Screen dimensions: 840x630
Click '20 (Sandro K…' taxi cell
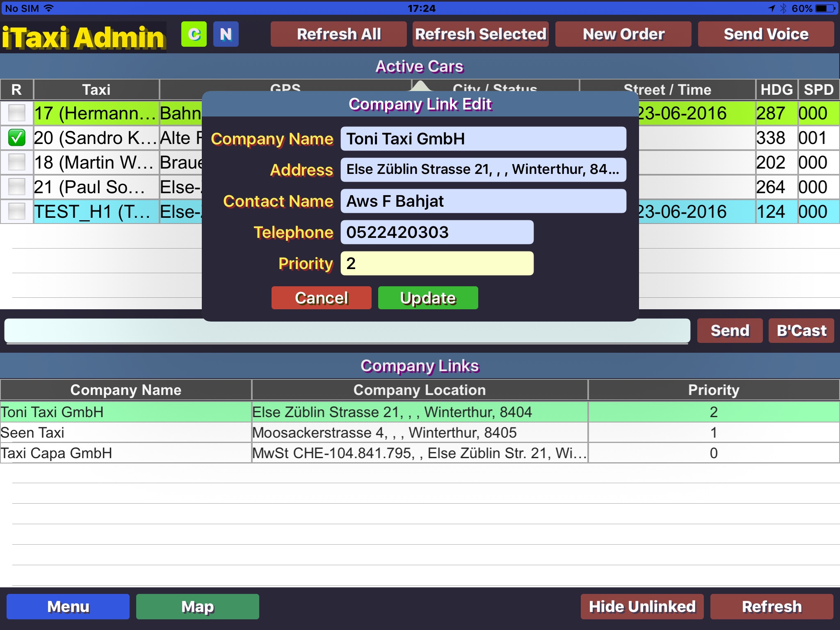[x=96, y=138]
